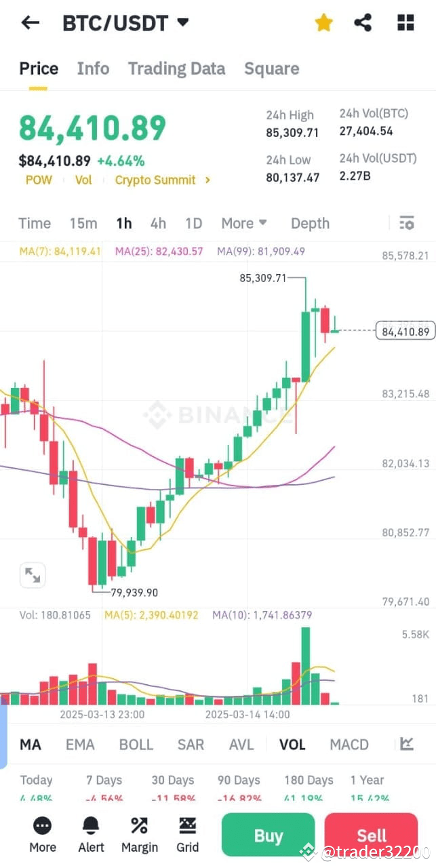Open the Alert bell at the bottom
This screenshot has height=868, width=436.
pyautogui.click(x=91, y=834)
